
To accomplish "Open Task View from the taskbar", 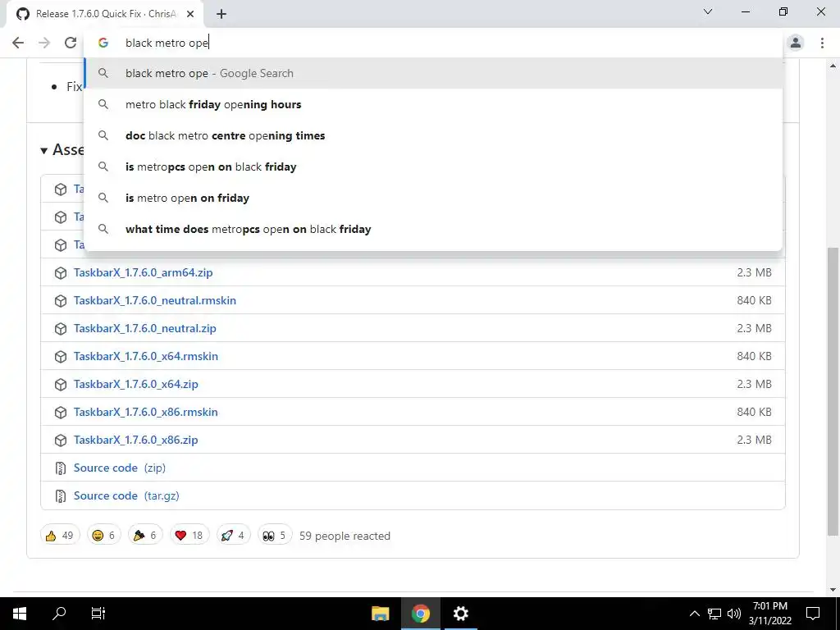I will [98, 614].
